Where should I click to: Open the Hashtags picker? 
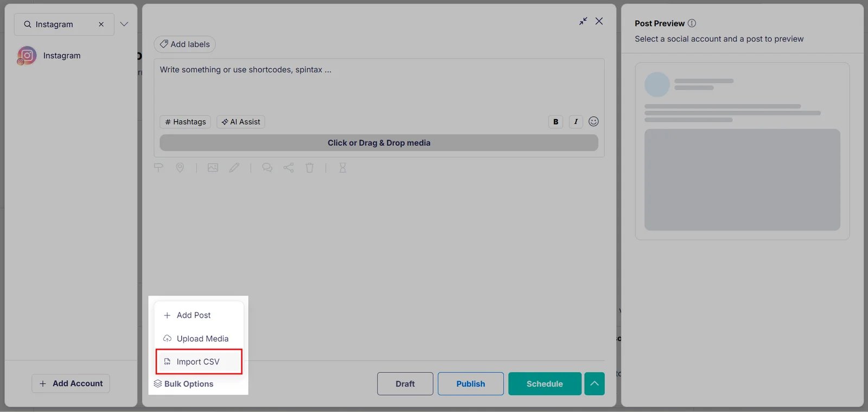click(x=186, y=122)
